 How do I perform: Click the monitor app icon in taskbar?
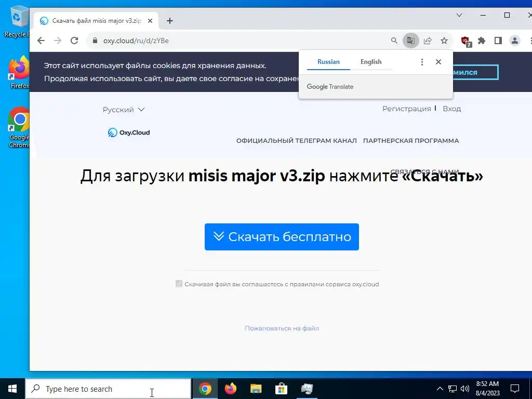307,389
